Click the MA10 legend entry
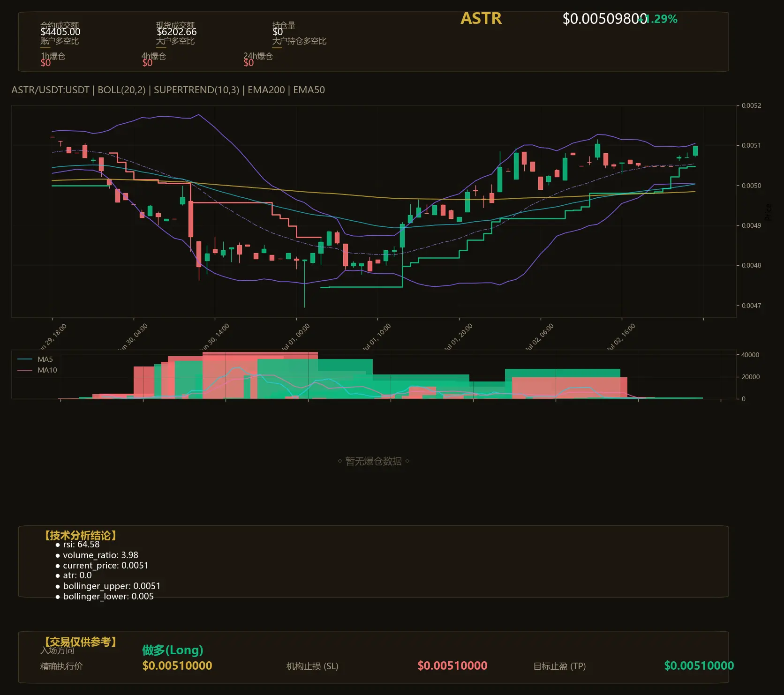Screen dimensions: 784x695 [x=37, y=370]
